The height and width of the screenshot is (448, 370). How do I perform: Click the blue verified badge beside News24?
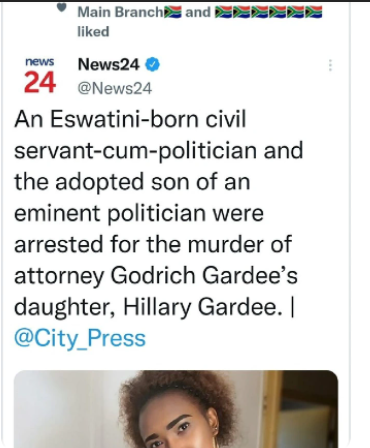pyautogui.click(x=152, y=64)
